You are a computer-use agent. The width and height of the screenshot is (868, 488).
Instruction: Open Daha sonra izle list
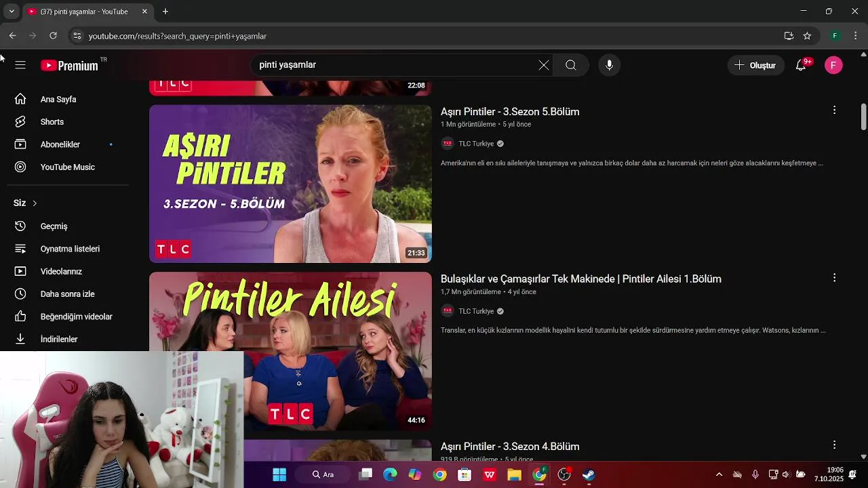coord(68,294)
